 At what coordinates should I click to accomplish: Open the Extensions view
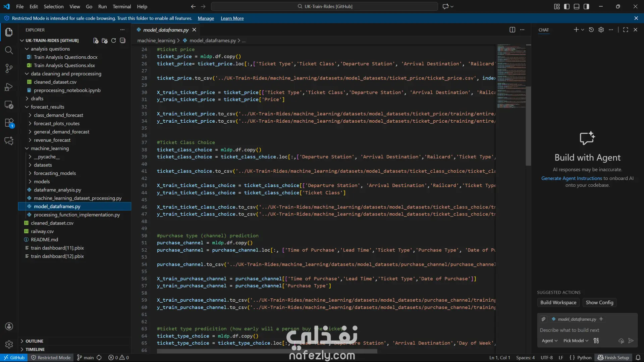(x=9, y=123)
